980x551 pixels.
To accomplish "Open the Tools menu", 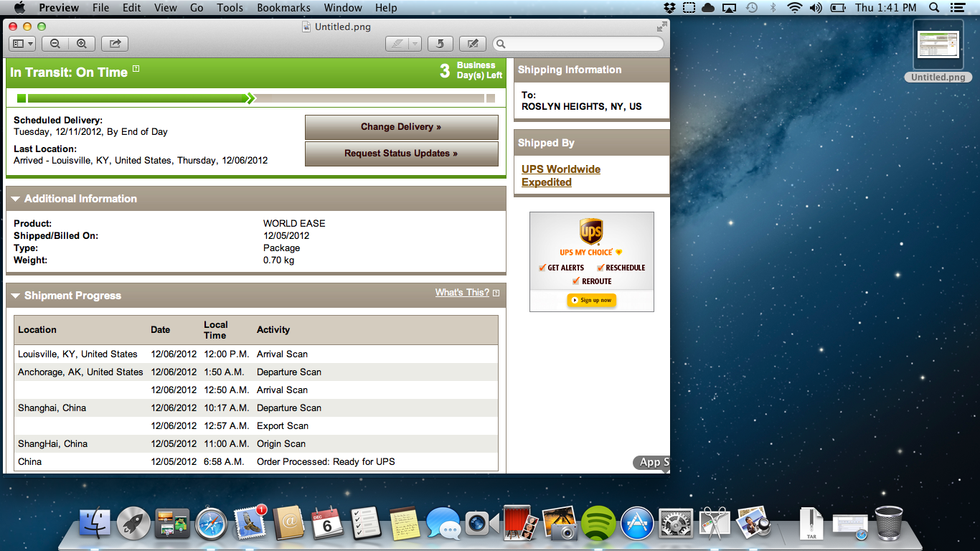I will click(230, 8).
